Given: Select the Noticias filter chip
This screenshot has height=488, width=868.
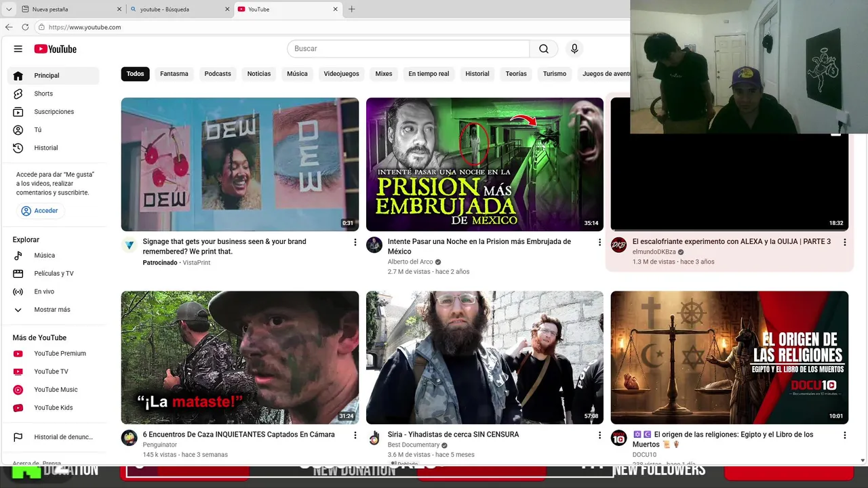Looking at the screenshot, I should 259,74.
